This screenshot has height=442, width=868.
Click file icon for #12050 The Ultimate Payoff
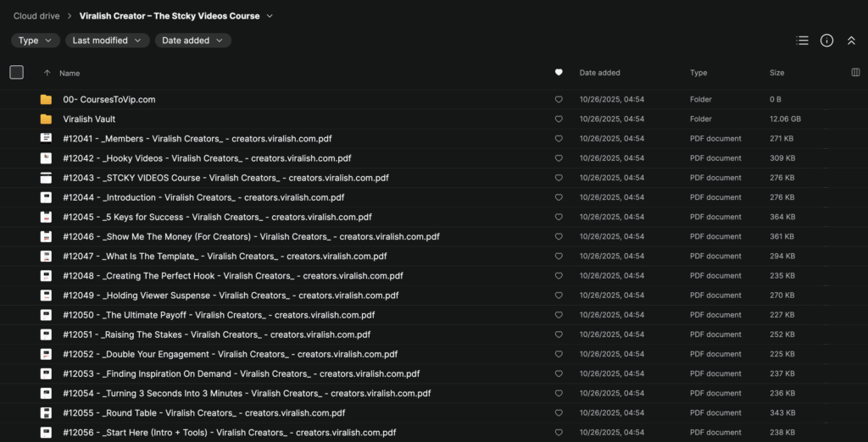pyautogui.click(x=46, y=315)
